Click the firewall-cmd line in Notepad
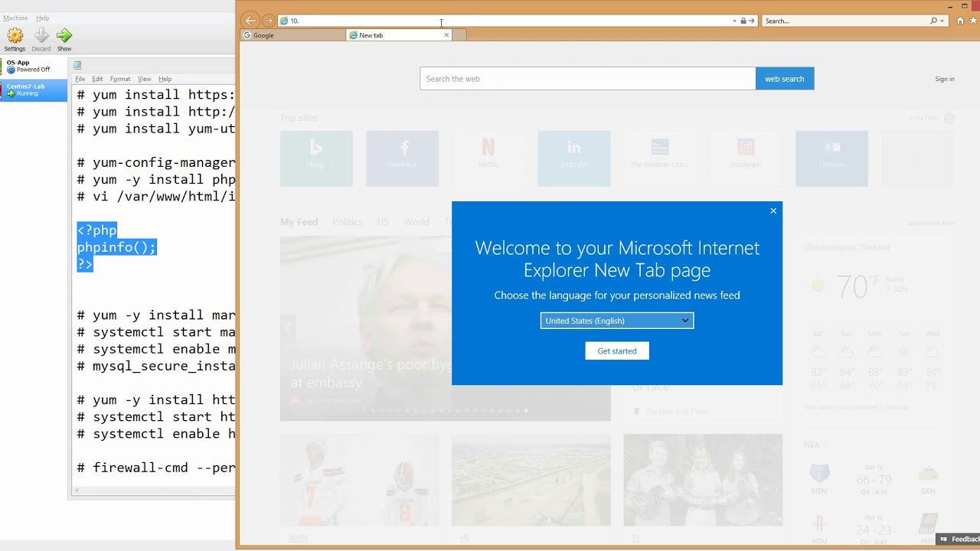 coord(156,468)
